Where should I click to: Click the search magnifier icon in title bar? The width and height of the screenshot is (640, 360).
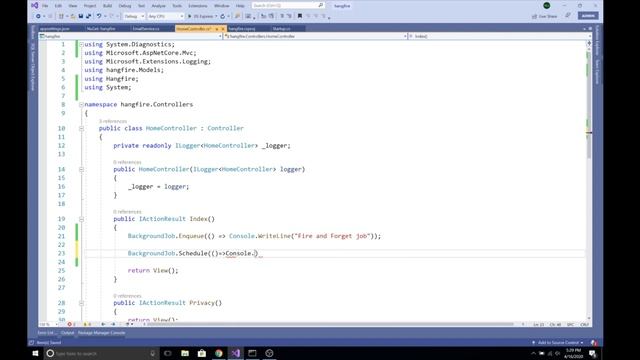[320, 6]
